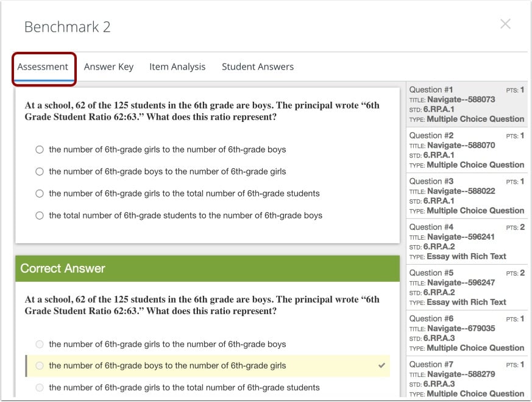
Task: Click Question #7 in the question list
Action: coord(467,378)
